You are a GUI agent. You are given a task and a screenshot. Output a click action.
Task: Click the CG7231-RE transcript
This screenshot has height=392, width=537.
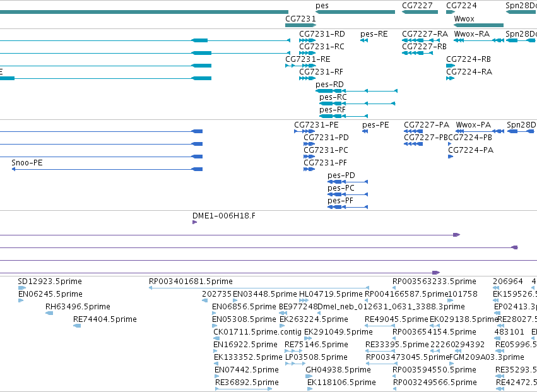pos(301,66)
